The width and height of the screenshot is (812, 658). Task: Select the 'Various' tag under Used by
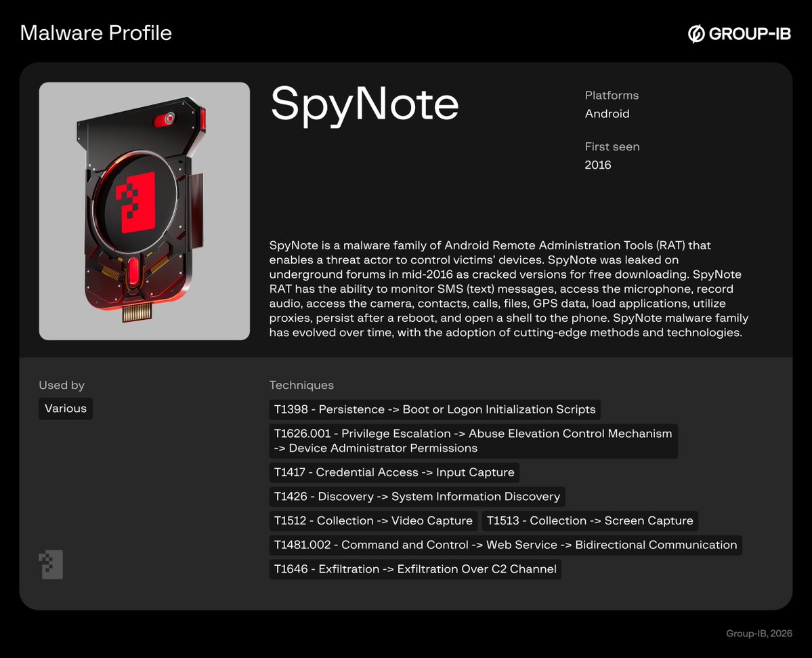pyautogui.click(x=66, y=408)
